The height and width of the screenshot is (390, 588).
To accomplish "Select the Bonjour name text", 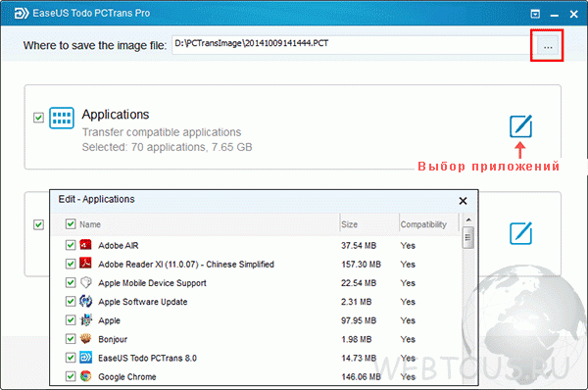I will pos(113,339).
